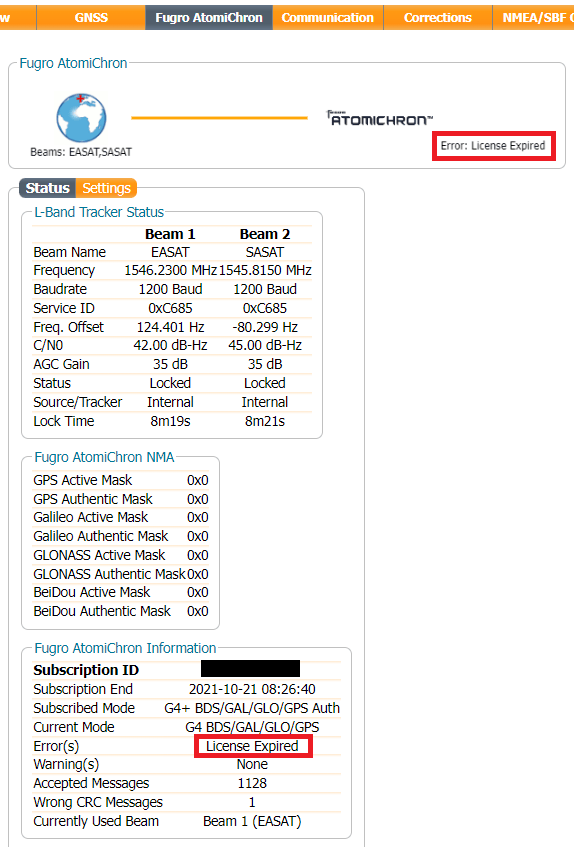The width and height of the screenshot is (574, 847).
Task: Click the Error: License Expired message
Action: 493,146
